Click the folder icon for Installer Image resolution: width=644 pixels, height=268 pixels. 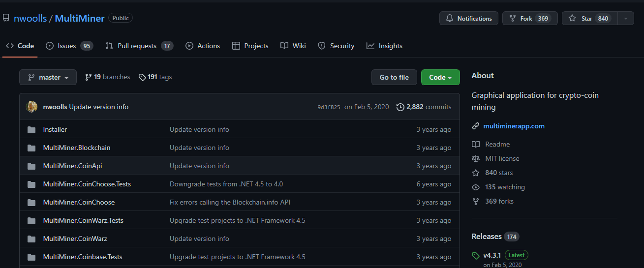[32, 130]
